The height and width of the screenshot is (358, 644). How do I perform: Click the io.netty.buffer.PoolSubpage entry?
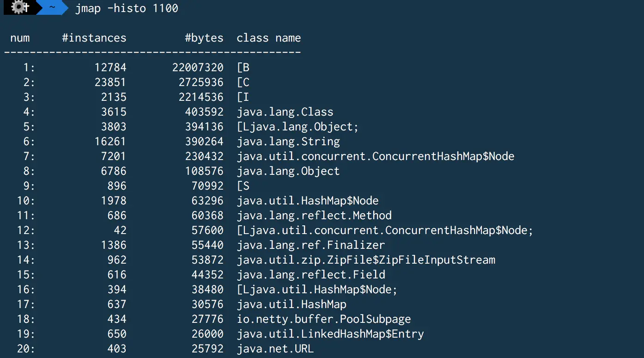click(x=323, y=319)
